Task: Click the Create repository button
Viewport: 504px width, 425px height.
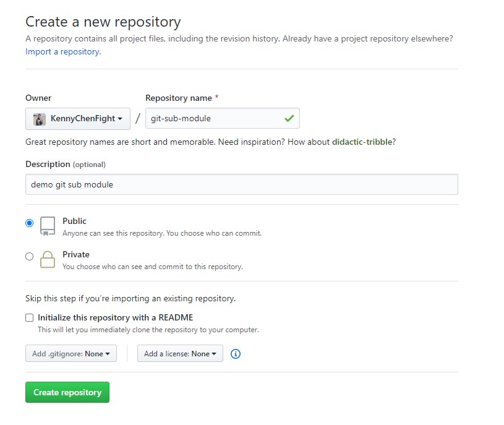Action: (67, 392)
